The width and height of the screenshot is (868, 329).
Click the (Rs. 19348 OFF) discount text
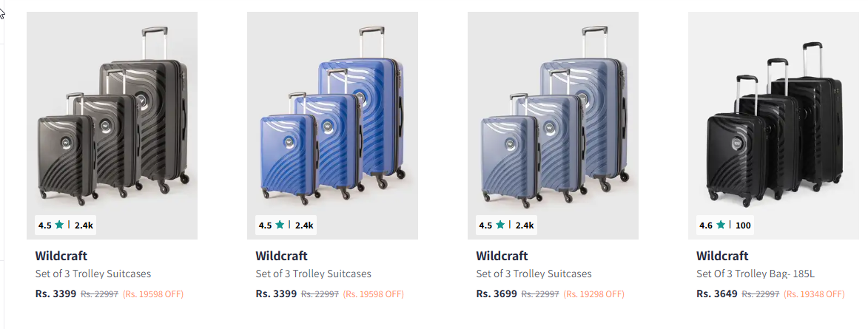pyautogui.click(x=815, y=294)
